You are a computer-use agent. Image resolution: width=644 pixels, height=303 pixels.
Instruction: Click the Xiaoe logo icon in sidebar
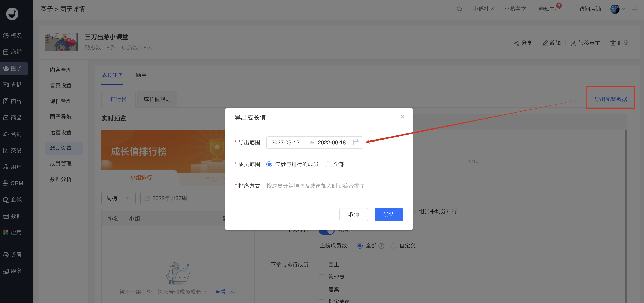coord(12,14)
